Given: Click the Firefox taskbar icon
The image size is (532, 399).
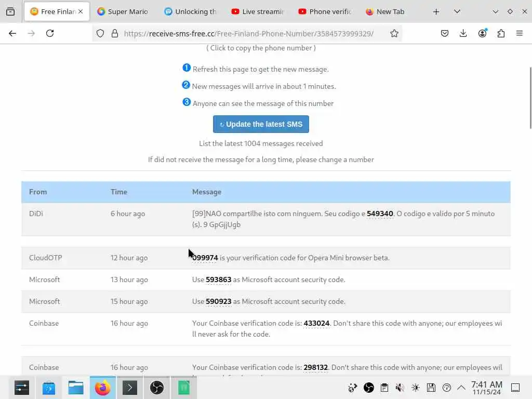Looking at the screenshot, I should [102, 388].
